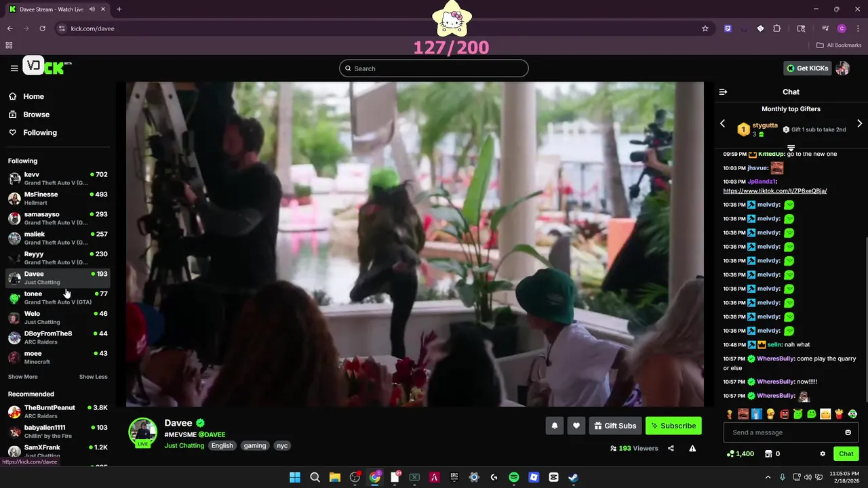The width and height of the screenshot is (868, 488).
Task: Click the English tag
Action: [222, 445]
